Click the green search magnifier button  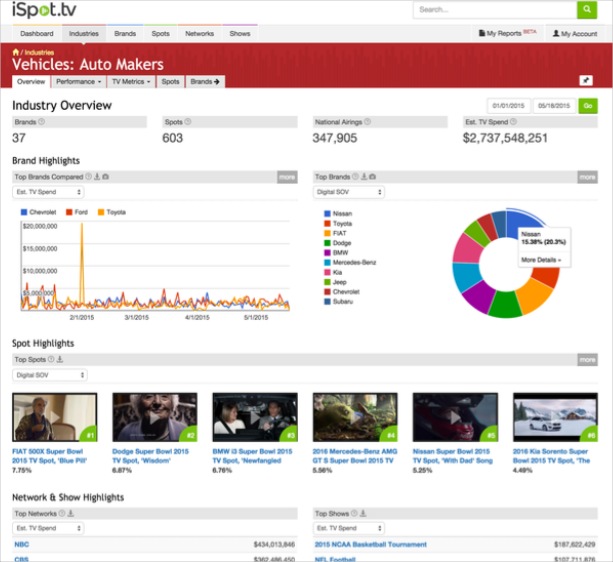pyautogui.click(x=587, y=9)
